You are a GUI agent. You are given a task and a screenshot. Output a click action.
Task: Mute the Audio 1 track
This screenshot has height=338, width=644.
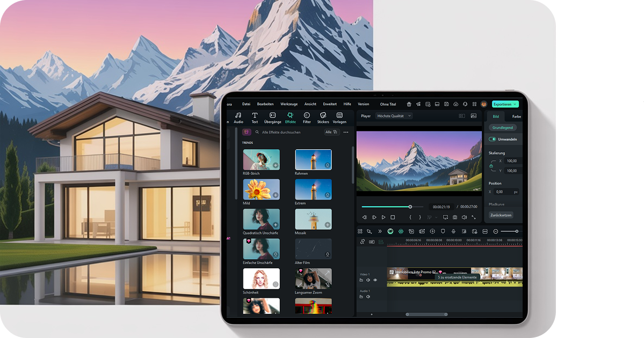point(368,297)
